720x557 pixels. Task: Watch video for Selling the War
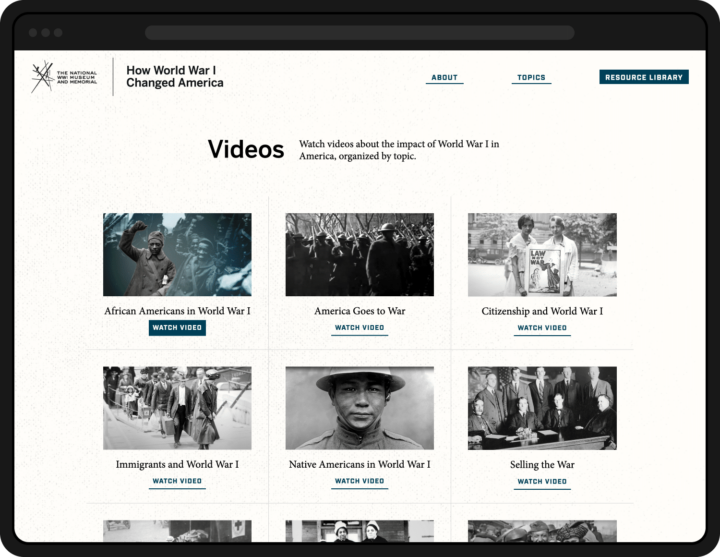[542, 481]
